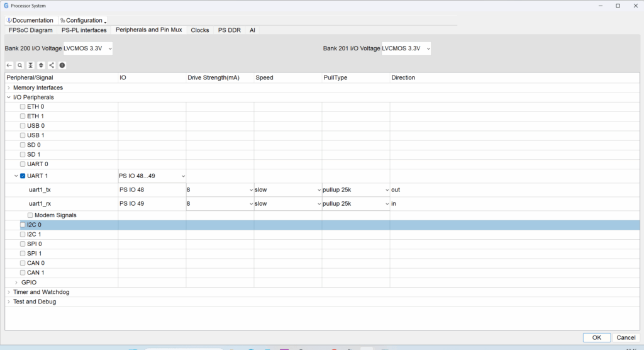
Task: Collapse the I/O Peripherals tree node
Action: click(x=9, y=98)
